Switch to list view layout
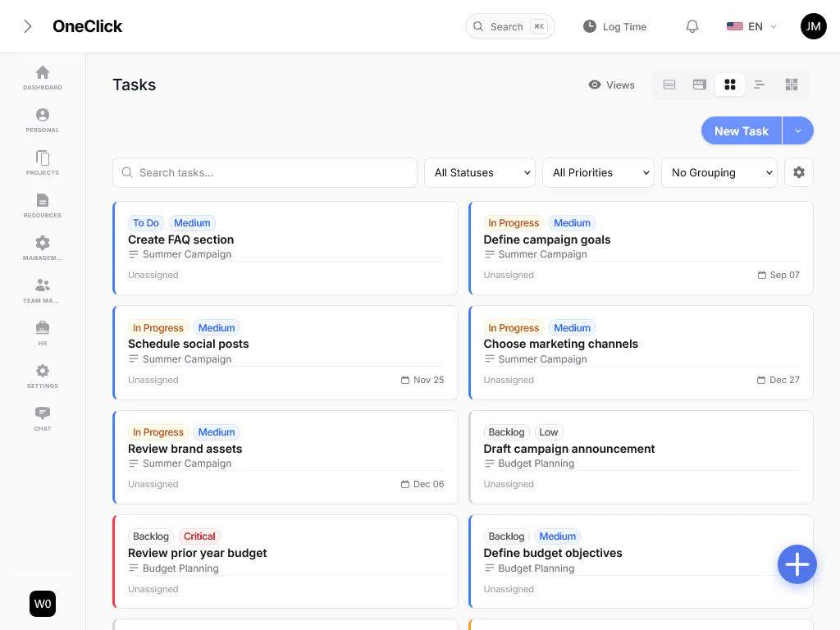The width and height of the screenshot is (840, 630). [669, 84]
